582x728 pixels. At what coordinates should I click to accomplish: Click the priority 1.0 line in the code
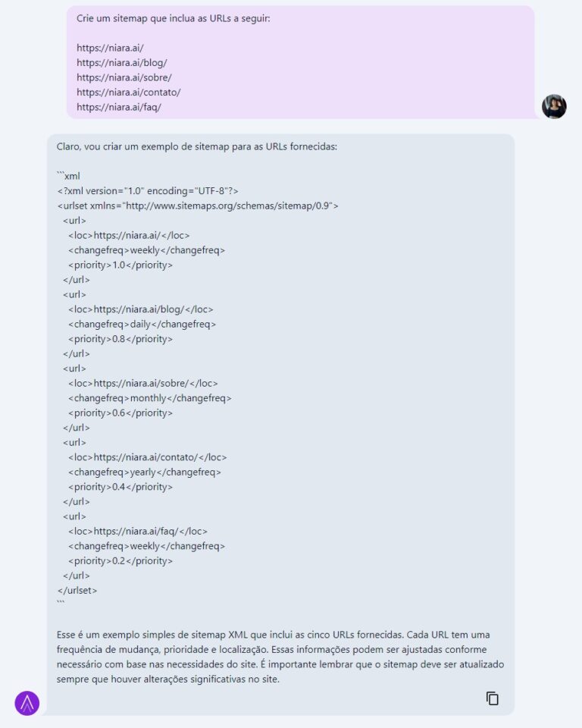120,265
